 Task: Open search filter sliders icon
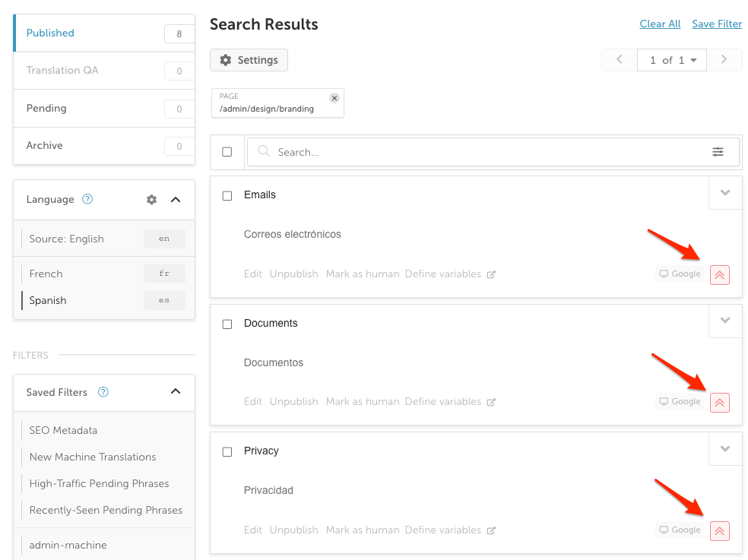click(718, 152)
